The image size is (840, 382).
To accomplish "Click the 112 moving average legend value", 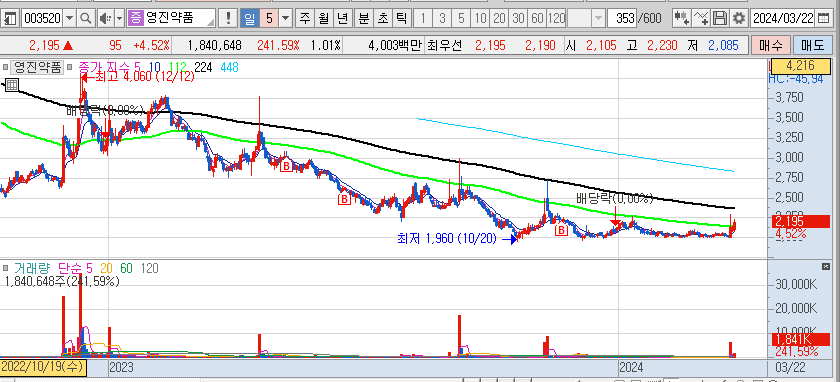I will click(177, 68).
